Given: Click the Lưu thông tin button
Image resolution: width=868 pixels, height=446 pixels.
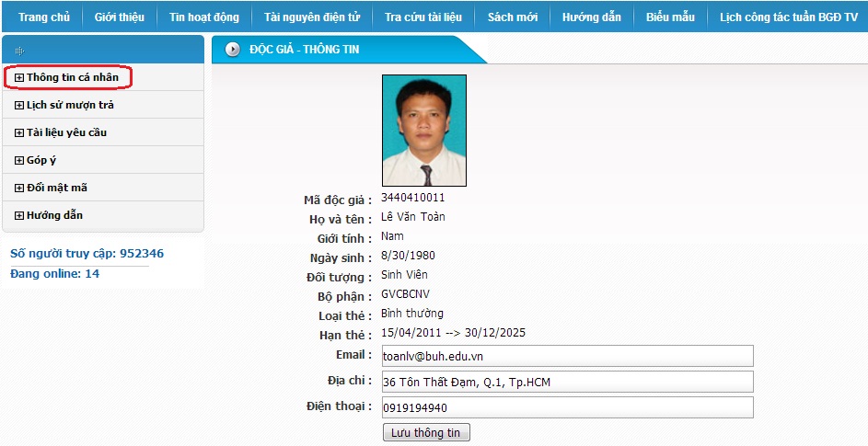Looking at the screenshot, I should (x=426, y=433).
